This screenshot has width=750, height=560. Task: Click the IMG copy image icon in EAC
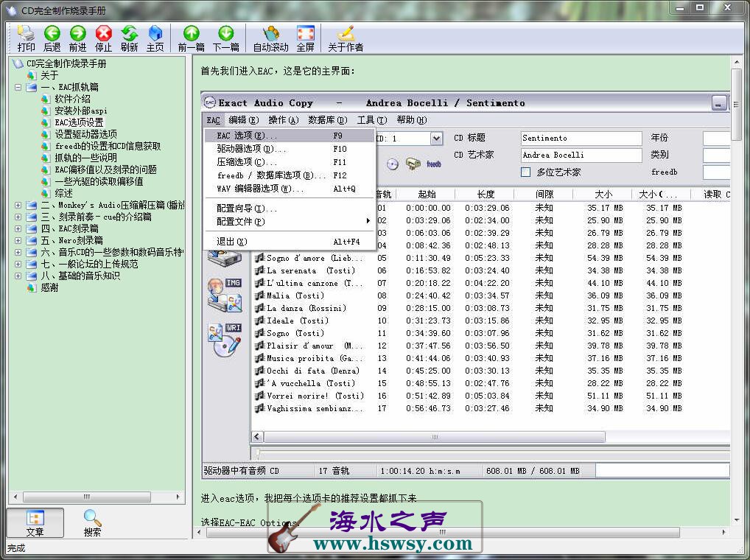pyautogui.click(x=225, y=295)
